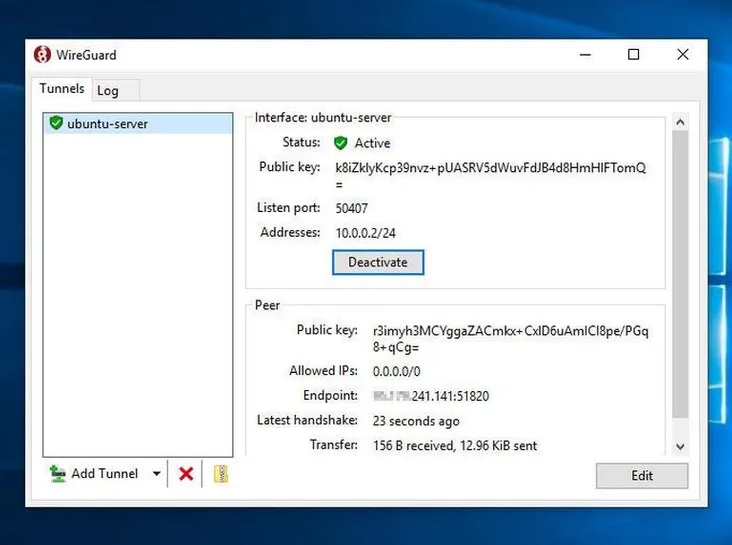Click the WireGuard logo icon in title bar
The height and width of the screenshot is (545, 732).
point(42,55)
